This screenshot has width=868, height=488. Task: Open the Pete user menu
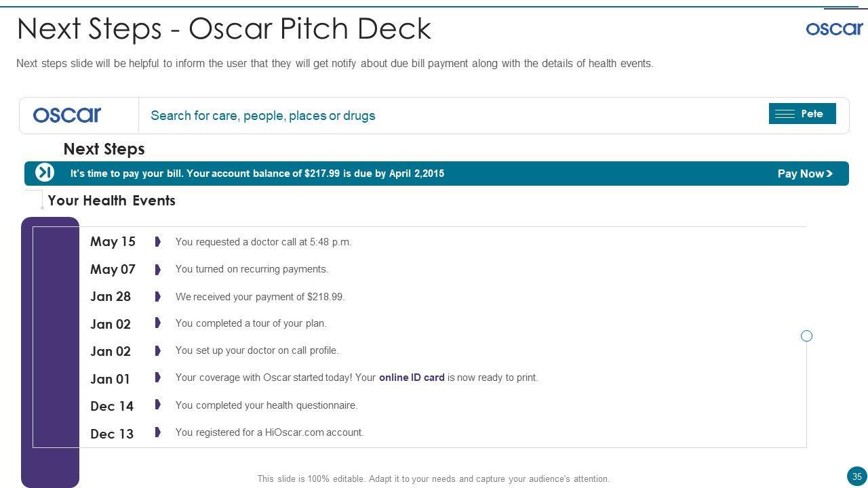coord(811,114)
